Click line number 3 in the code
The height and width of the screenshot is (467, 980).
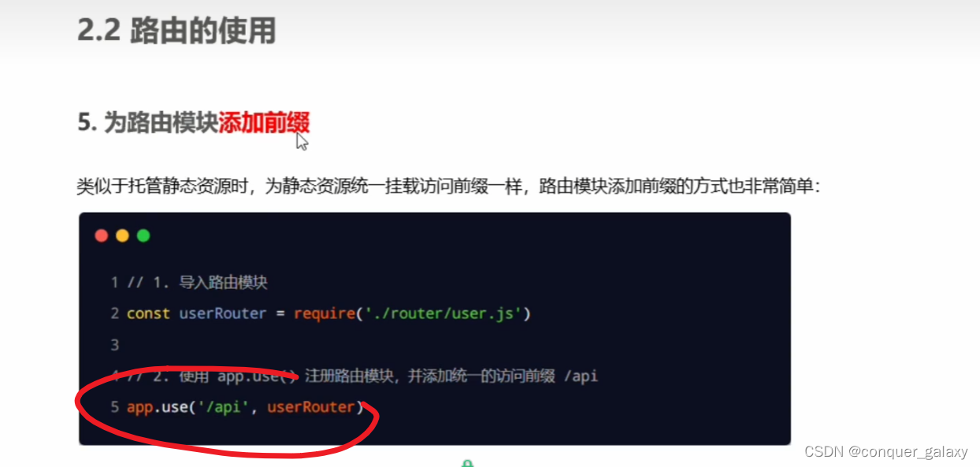click(115, 345)
